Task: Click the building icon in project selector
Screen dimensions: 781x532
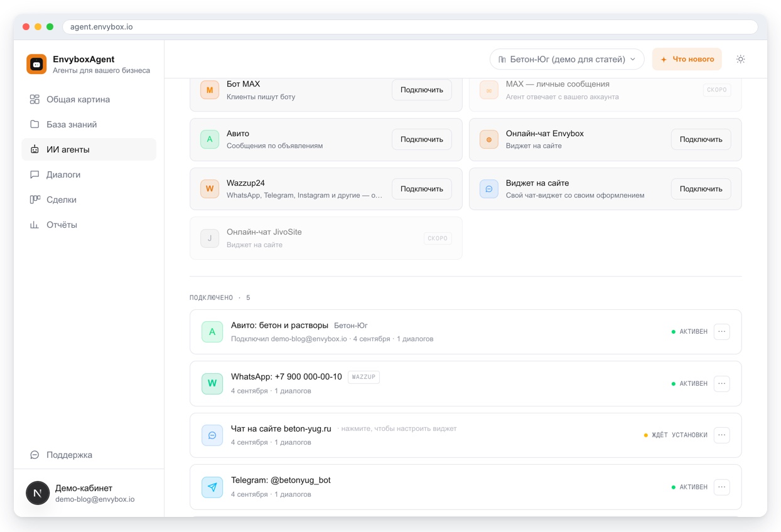Action: click(502, 60)
